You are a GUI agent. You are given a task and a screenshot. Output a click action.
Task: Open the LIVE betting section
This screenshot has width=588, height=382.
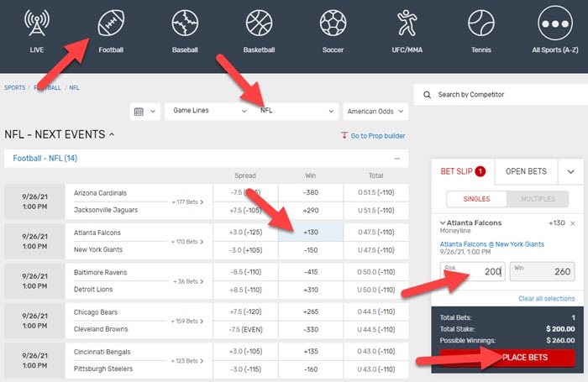pos(36,30)
